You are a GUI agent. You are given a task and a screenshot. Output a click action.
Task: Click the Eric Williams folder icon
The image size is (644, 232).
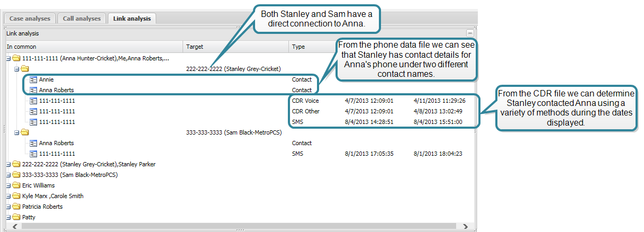coord(16,185)
